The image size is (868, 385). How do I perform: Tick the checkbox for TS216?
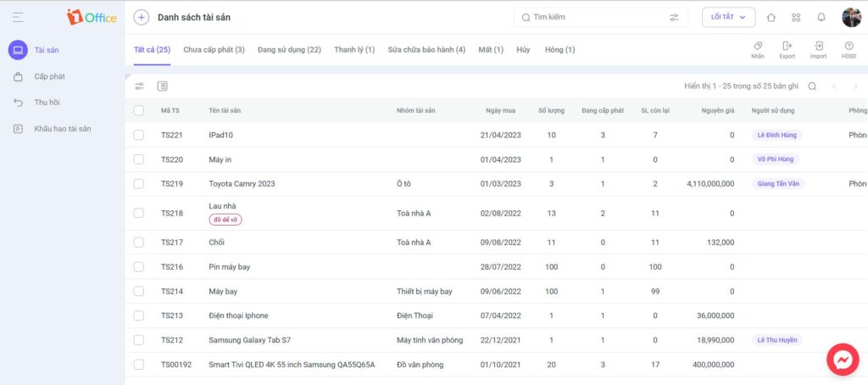[138, 266]
